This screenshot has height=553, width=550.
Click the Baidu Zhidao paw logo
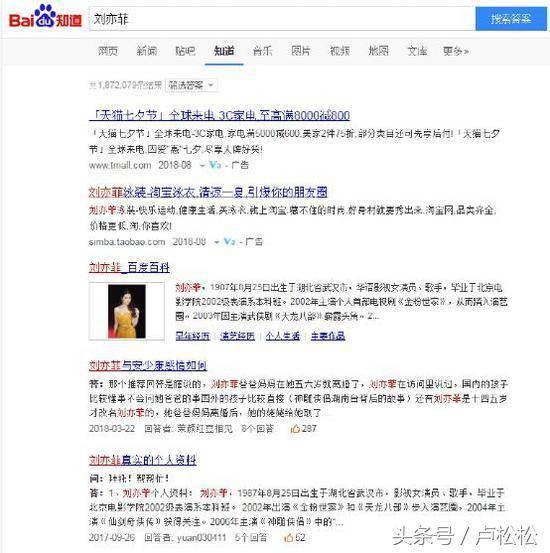(45, 16)
